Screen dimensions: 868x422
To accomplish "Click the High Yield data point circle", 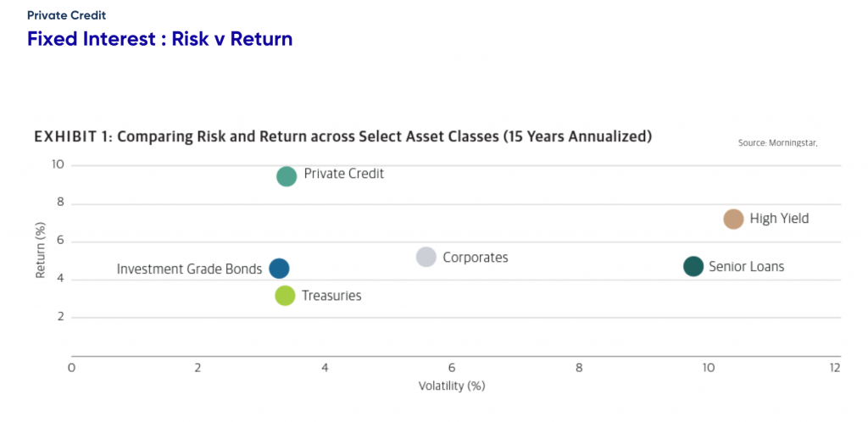I will (733, 219).
